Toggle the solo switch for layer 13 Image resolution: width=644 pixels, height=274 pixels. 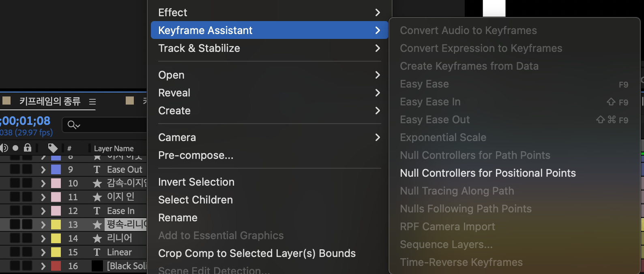coord(15,224)
